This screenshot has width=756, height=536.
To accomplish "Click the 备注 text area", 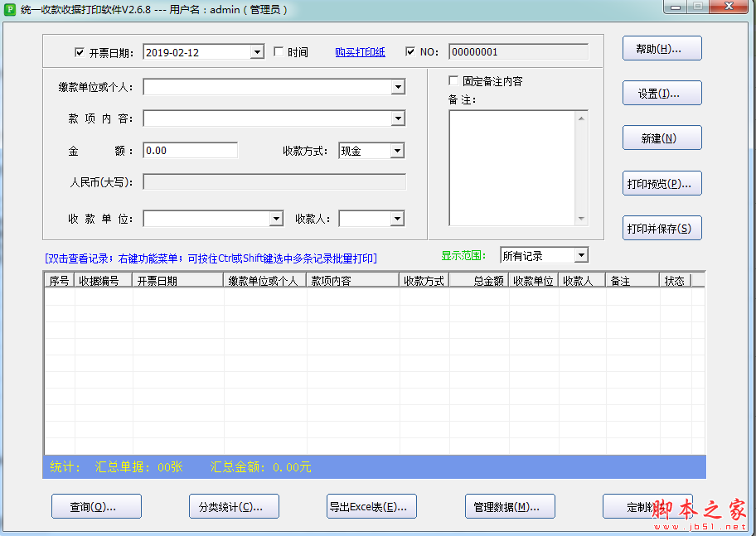I will [512, 167].
